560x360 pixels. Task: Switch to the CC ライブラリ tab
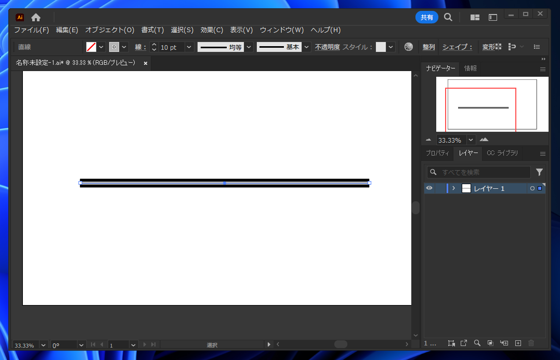coord(502,153)
